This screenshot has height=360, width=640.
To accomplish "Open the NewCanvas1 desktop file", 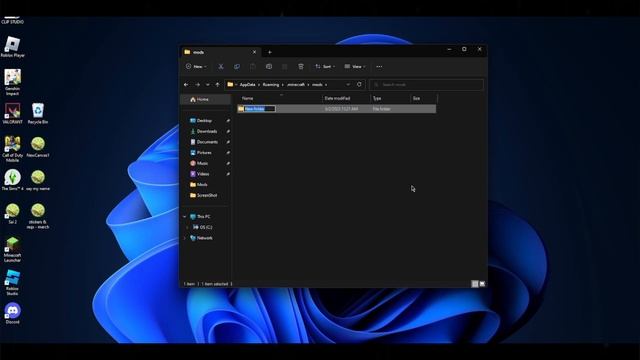I will (38, 147).
